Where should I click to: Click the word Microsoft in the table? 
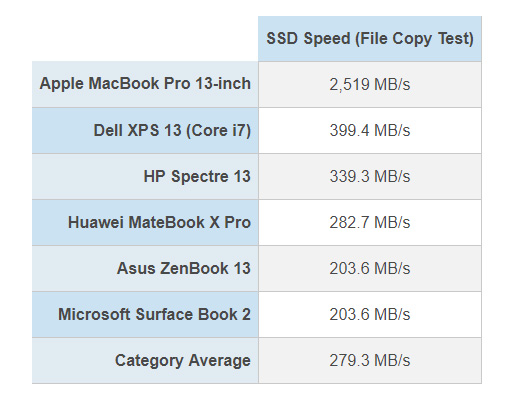94,314
